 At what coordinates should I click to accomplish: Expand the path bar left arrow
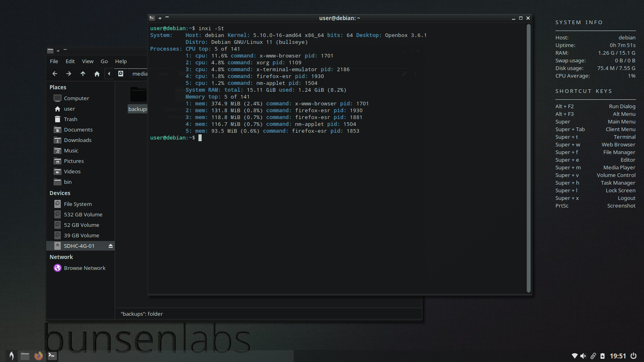point(109,74)
